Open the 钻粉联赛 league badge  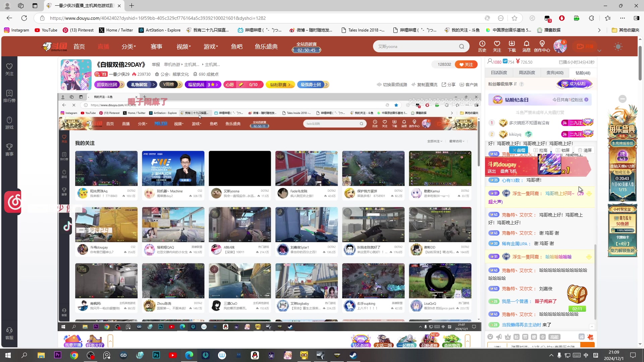[x=280, y=84]
